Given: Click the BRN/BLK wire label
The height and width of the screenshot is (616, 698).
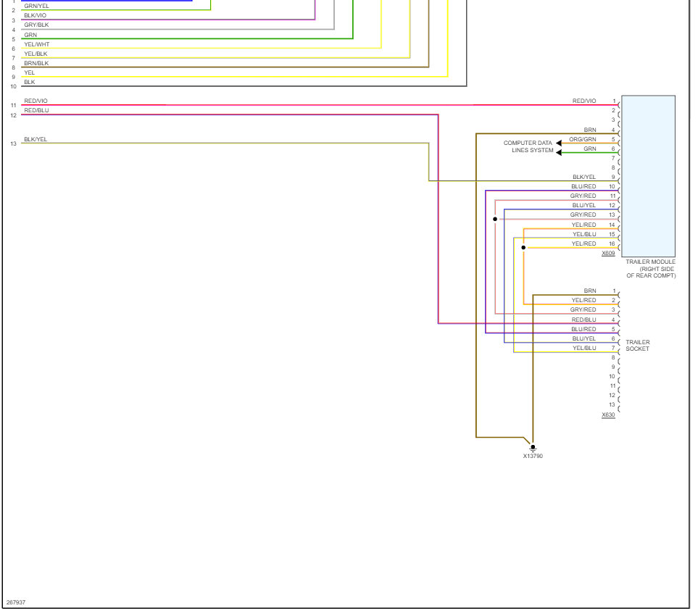Looking at the screenshot, I should point(36,63).
